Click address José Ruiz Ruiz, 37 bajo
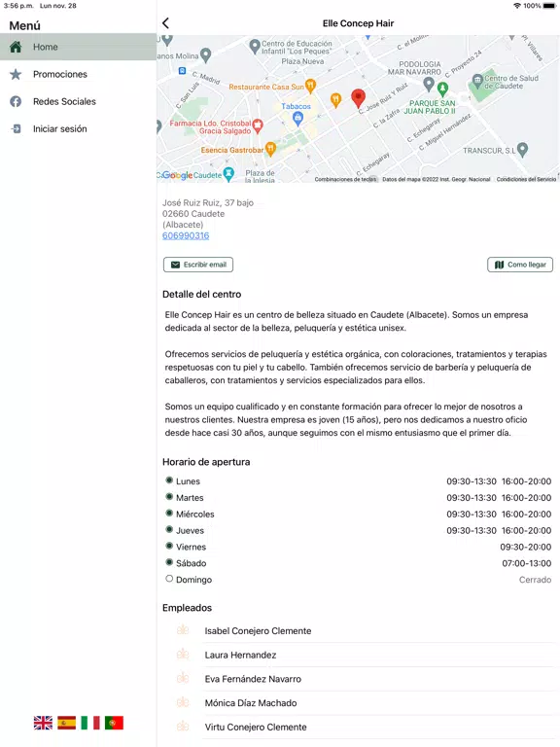The image size is (560, 747). pos(208,203)
